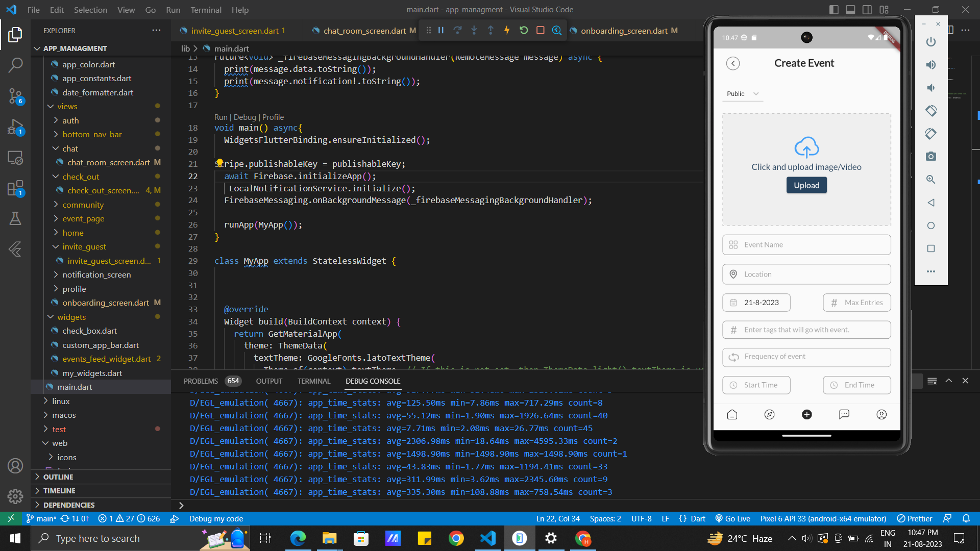Open the Terminal menu
The height and width of the screenshot is (551, 980).
pyautogui.click(x=206, y=10)
